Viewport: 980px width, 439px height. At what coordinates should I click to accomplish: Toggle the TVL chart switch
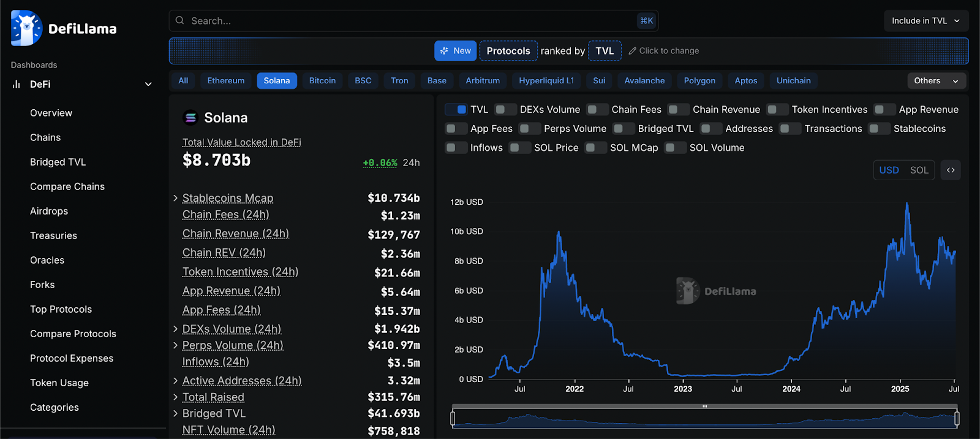coord(456,110)
